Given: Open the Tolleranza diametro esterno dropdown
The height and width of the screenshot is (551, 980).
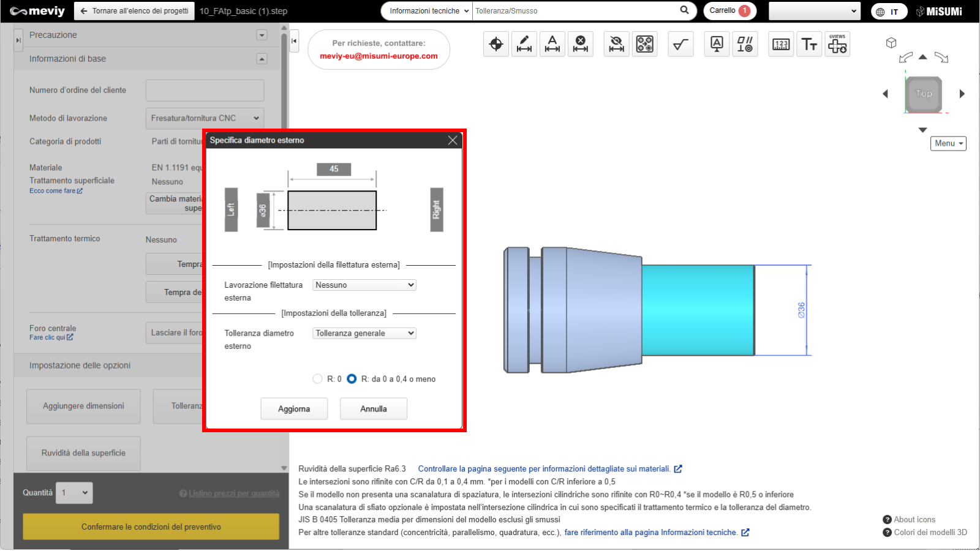Looking at the screenshot, I should coord(364,334).
